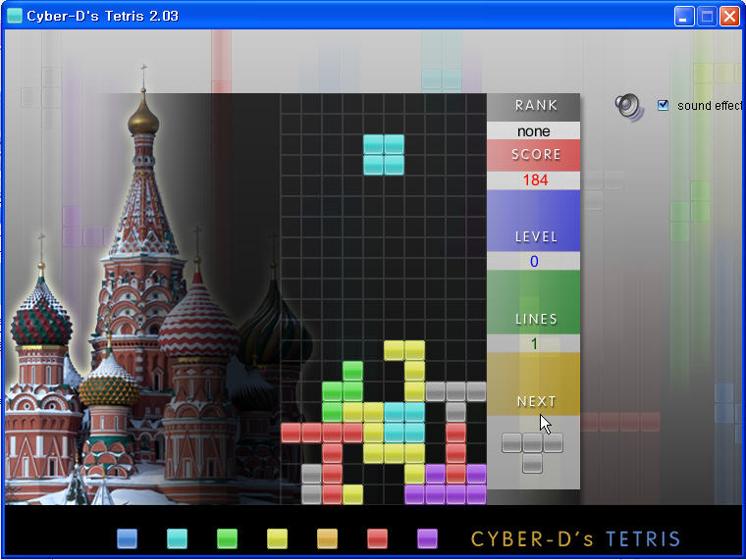Uncheck the sound effect checkbox
746x560 pixels.
[663, 105]
